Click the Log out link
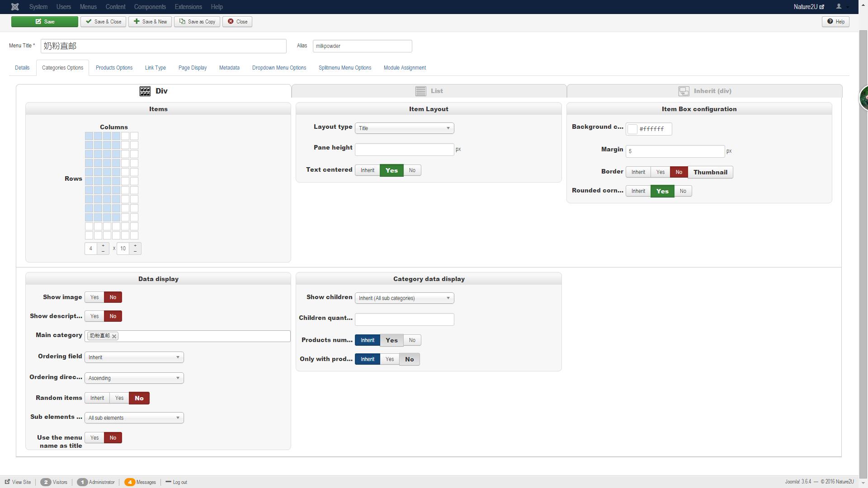 pyautogui.click(x=177, y=482)
